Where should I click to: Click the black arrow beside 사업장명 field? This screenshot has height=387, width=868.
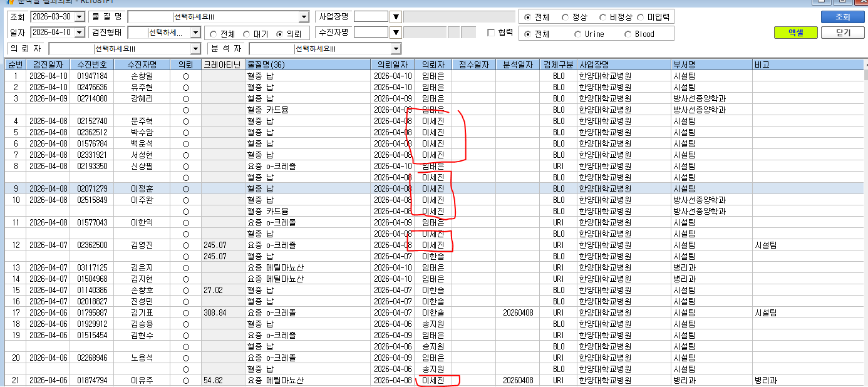tap(396, 17)
